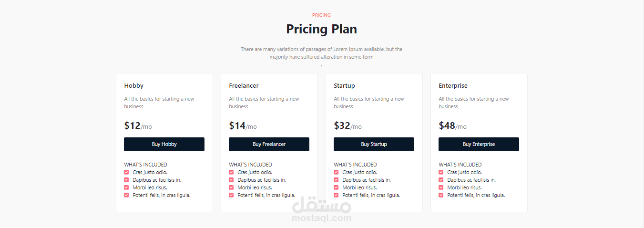Toggle Hobby's 'Cras justo odio' checkbox
644x228 pixels.
[x=126, y=172]
